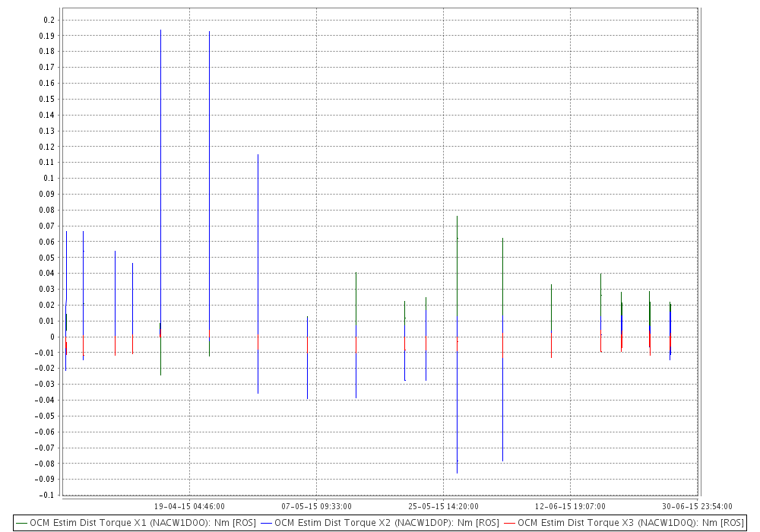Click y-axis tick label -0.08
Image resolution: width=760 pixels, height=532 pixels.
click(45, 463)
